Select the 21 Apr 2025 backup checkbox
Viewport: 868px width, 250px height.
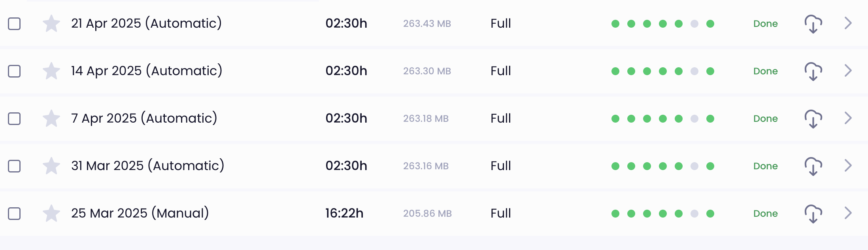pos(14,24)
